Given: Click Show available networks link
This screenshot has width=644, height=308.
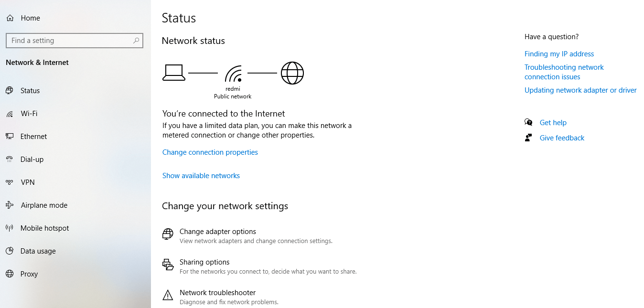Looking at the screenshot, I should coord(201,176).
